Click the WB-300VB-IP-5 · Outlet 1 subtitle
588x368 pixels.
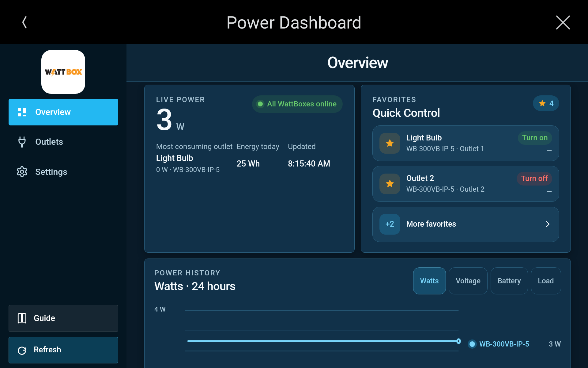click(x=445, y=149)
